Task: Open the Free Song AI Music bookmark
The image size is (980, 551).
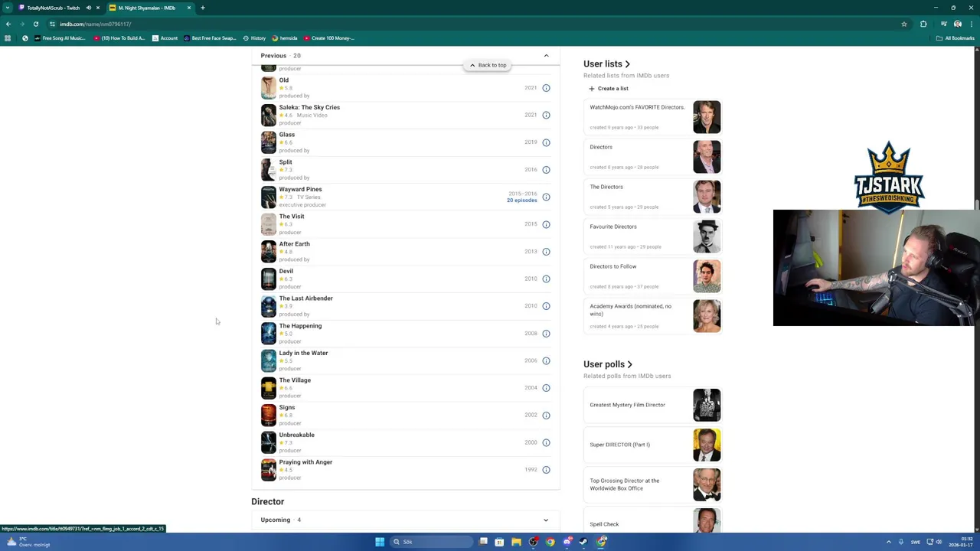Action: pyautogui.click(x=60, y=38)
